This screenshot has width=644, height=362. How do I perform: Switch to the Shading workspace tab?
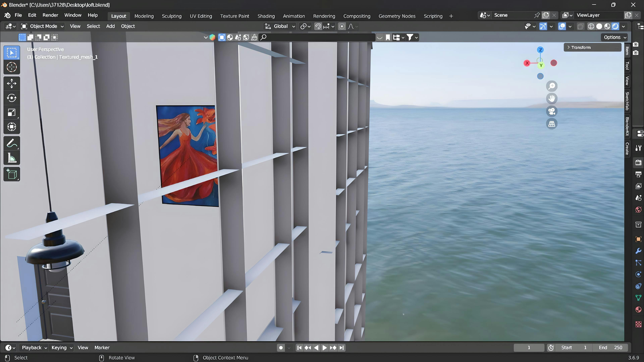click(x=266, y=16)
